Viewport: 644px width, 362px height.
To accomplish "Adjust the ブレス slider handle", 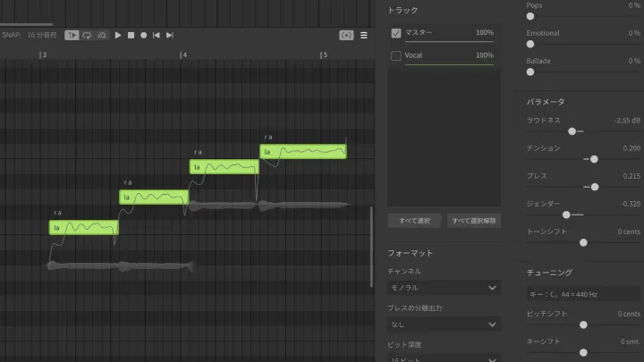I will click(x=594, y=187).
